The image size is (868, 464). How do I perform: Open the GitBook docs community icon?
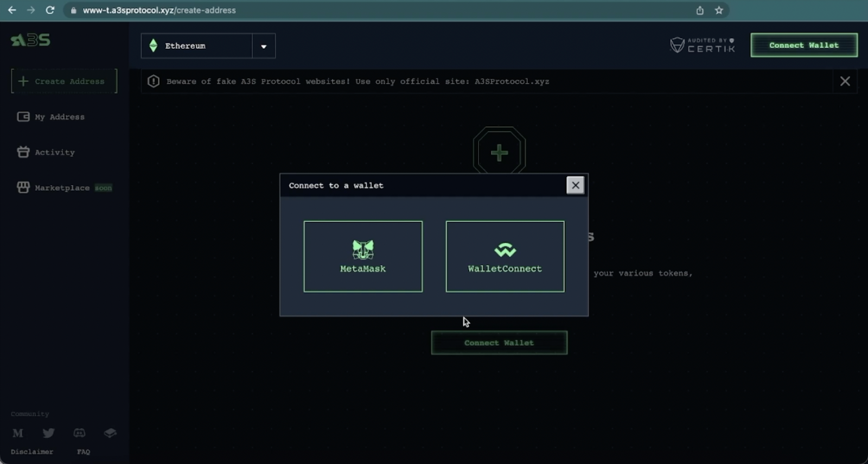(110, 433)
